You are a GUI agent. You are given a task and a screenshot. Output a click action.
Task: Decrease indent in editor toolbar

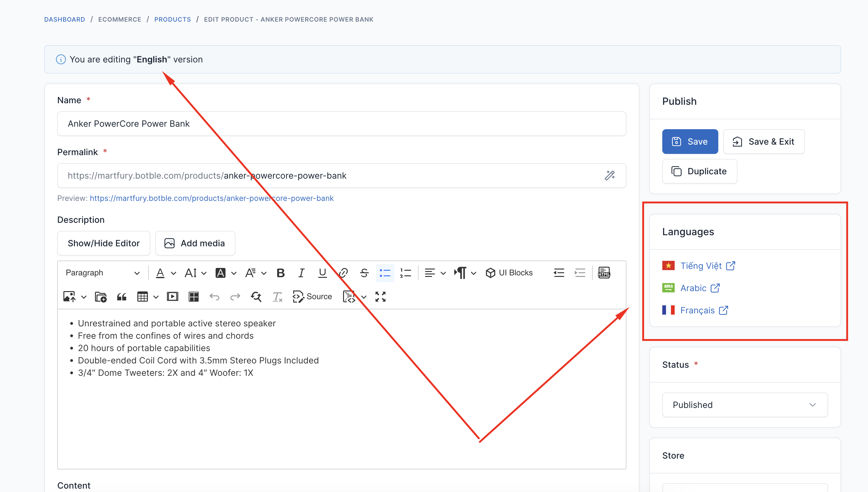point(559,273)
